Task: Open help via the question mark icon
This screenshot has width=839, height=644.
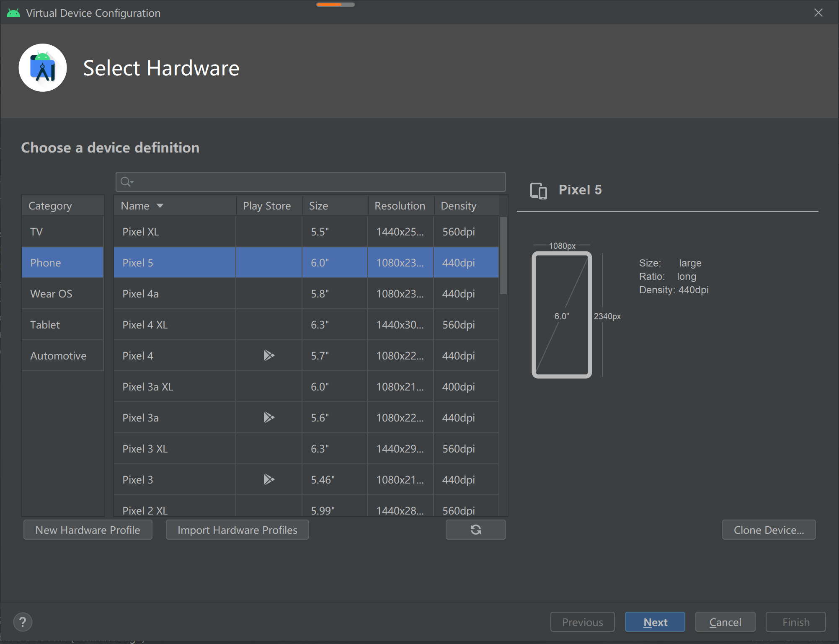Action: tap(23, 622)
